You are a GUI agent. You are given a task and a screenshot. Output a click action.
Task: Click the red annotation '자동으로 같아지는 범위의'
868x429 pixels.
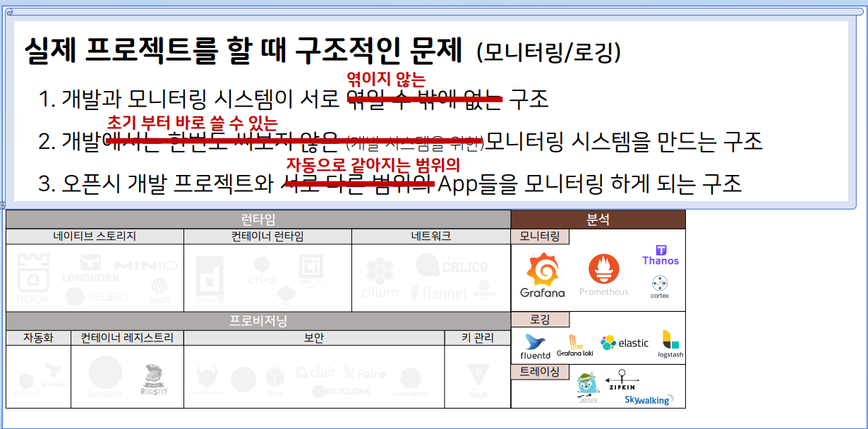point(373,165)
